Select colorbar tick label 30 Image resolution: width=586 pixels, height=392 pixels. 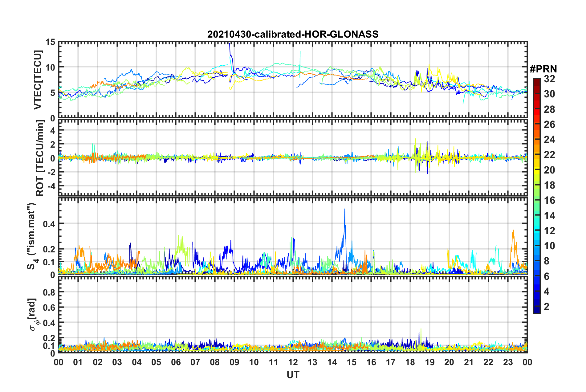coord(550,94)
